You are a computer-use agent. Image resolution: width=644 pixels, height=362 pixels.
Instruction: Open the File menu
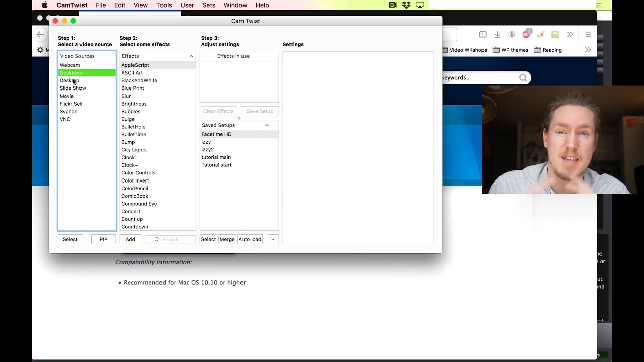(101, 5)
